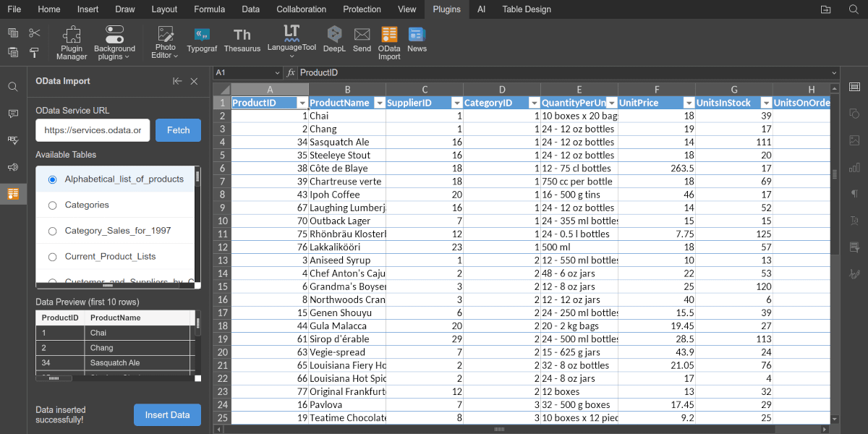This screenshot has width=868, height=434.
Task: Open the spell checking panel
Action: tap(12, 140)
